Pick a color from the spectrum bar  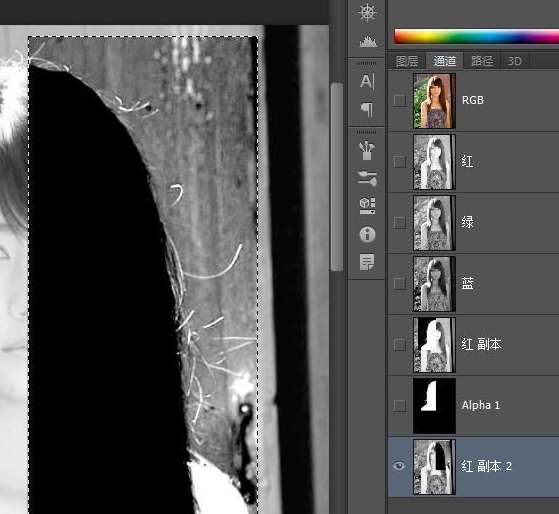[477, 36]
